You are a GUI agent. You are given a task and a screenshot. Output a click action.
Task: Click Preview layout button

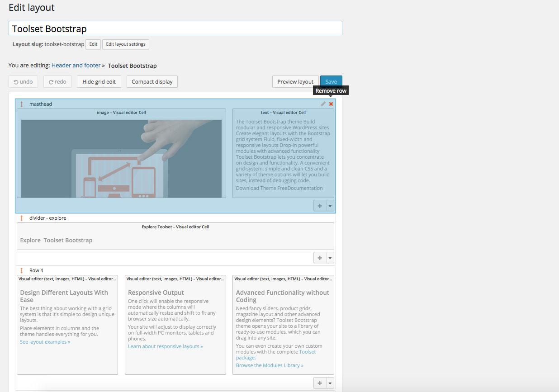tap(295, 82)
